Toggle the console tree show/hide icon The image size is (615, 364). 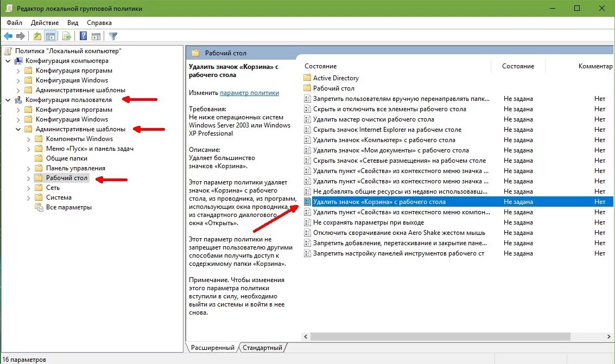(50, 36)
